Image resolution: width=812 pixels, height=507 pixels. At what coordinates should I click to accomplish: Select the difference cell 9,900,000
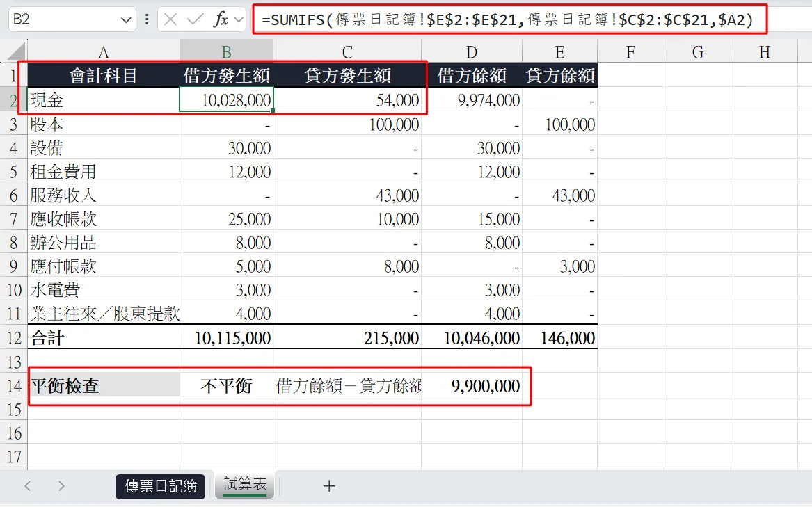coord(471,386)
